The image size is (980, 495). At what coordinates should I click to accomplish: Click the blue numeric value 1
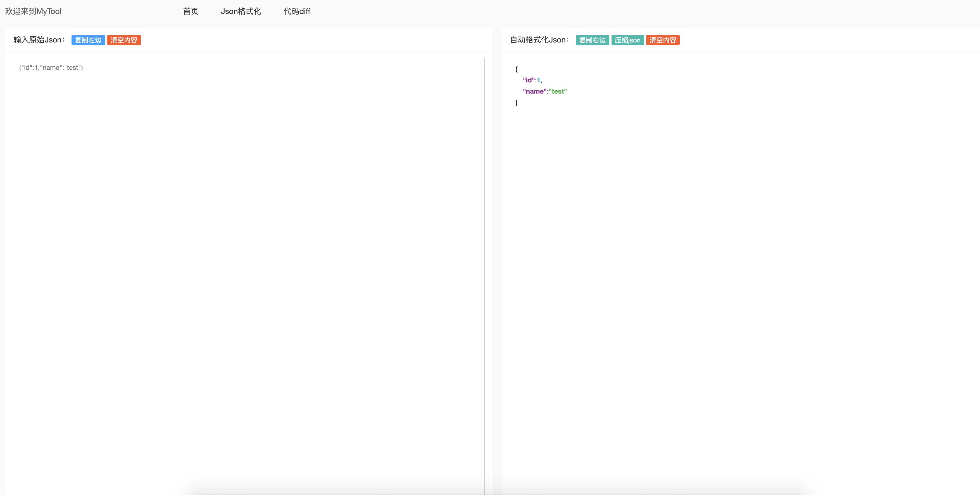point(538,80)
